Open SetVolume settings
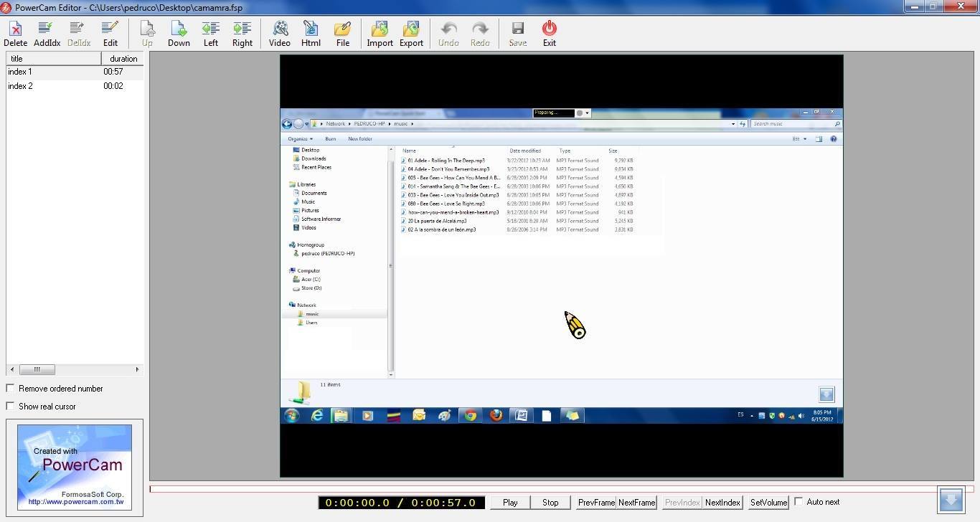Viewport: 980px width, 522px height. coord(768,503)
